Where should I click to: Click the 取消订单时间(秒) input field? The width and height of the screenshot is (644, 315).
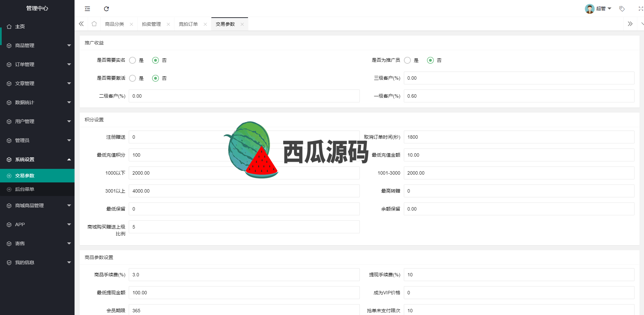[x=519, y=137]
